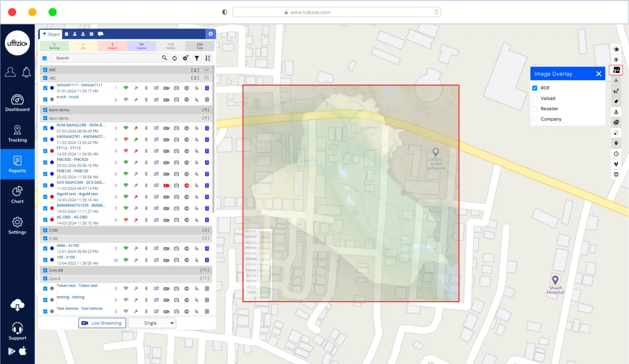Click the notification bell icon
Image resolution: width=629 pixels, height=364 pixels.
click(26, 72)
